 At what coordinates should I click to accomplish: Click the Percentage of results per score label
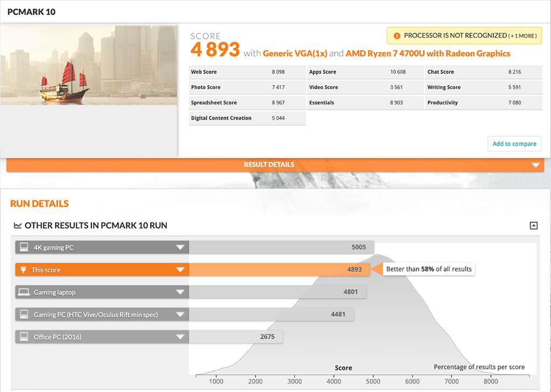pyautogui.click(x=479, y=367)
